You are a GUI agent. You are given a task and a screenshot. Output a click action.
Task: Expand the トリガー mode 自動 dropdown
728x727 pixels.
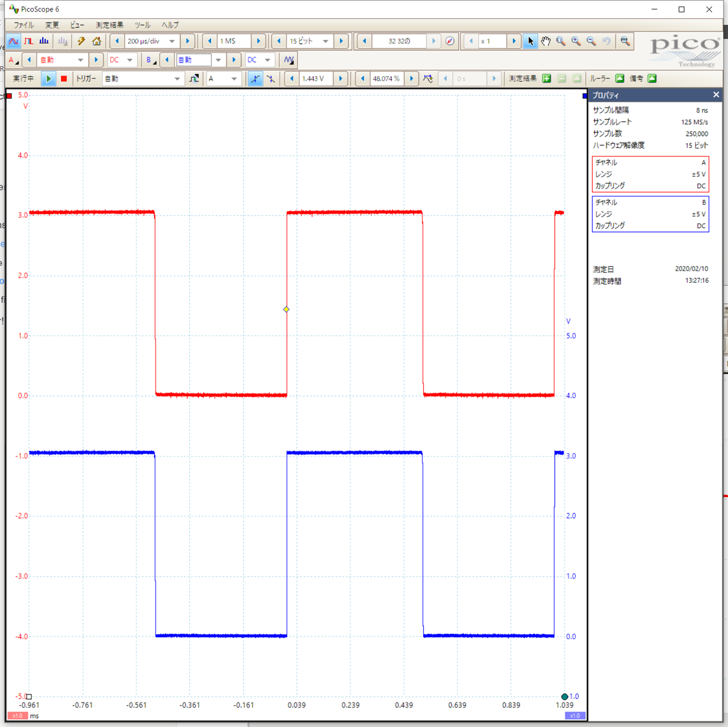click(177, 79)
